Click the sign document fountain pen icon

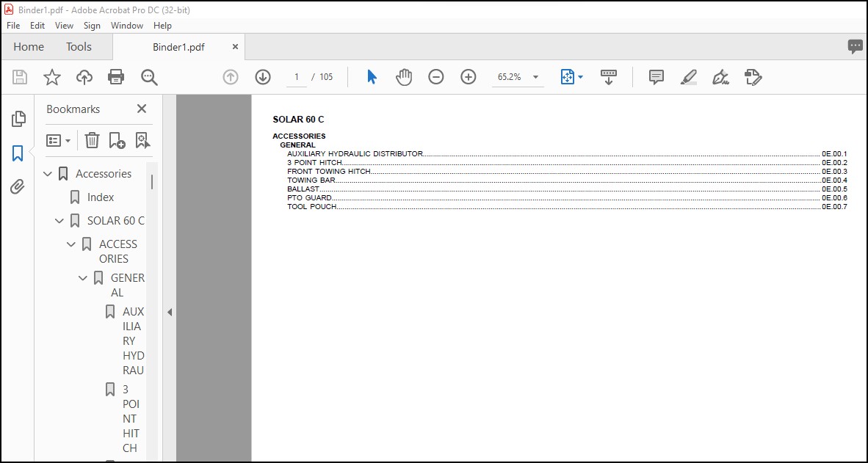pos(720,77)
